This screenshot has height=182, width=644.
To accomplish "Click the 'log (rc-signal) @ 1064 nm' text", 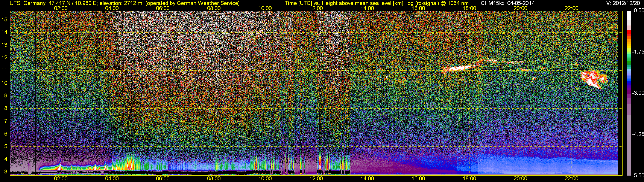I will click(x=437, y=3).
